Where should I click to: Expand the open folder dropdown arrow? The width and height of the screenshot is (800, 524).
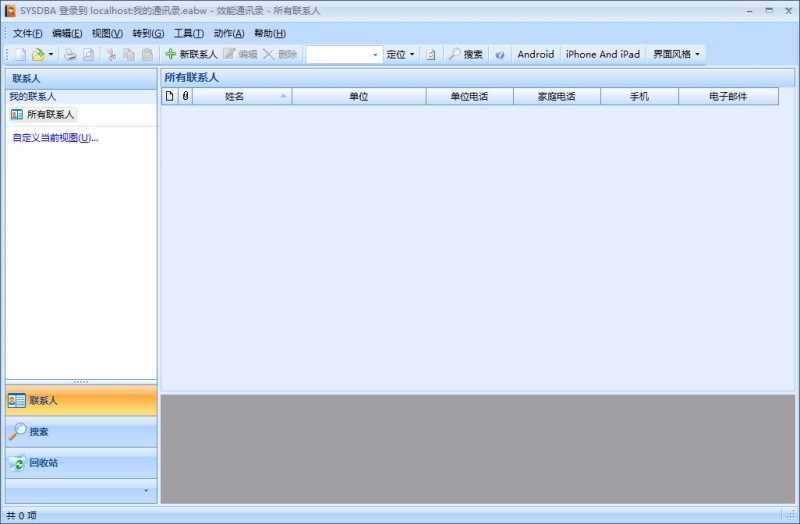tap(51, 54)
